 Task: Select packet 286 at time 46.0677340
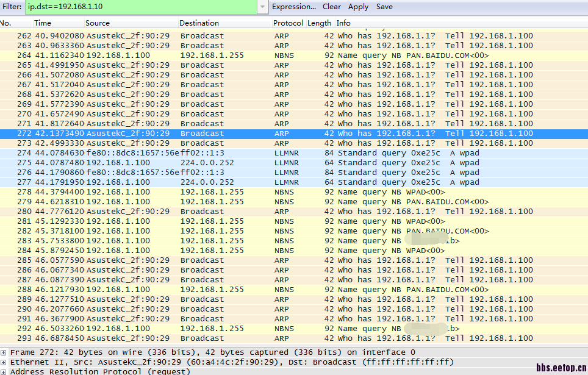pyautogui.click(x=294, y=270)
